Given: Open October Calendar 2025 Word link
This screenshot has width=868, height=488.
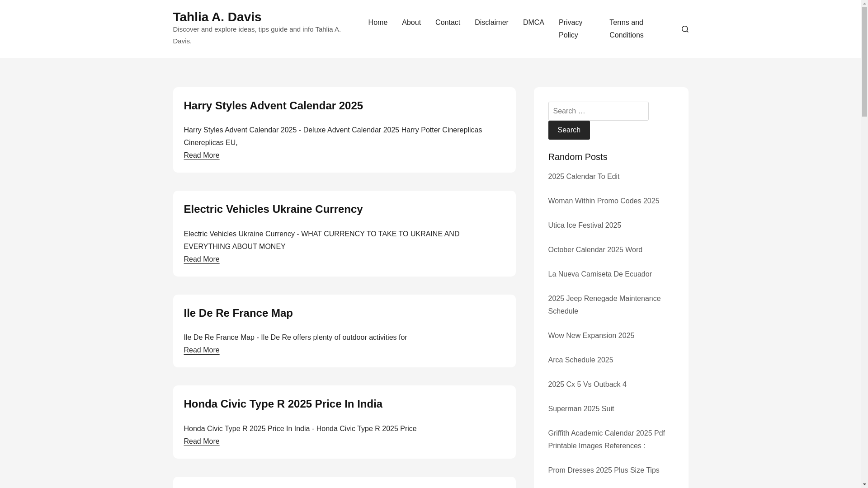Looking at the screenshot, I should 595,250.
